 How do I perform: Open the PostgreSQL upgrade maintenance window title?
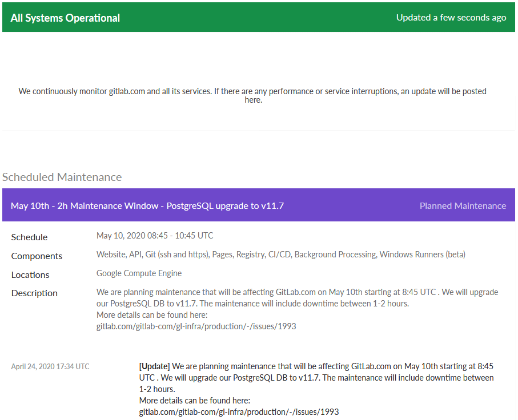pyautogui.click(x=147, y=205)
